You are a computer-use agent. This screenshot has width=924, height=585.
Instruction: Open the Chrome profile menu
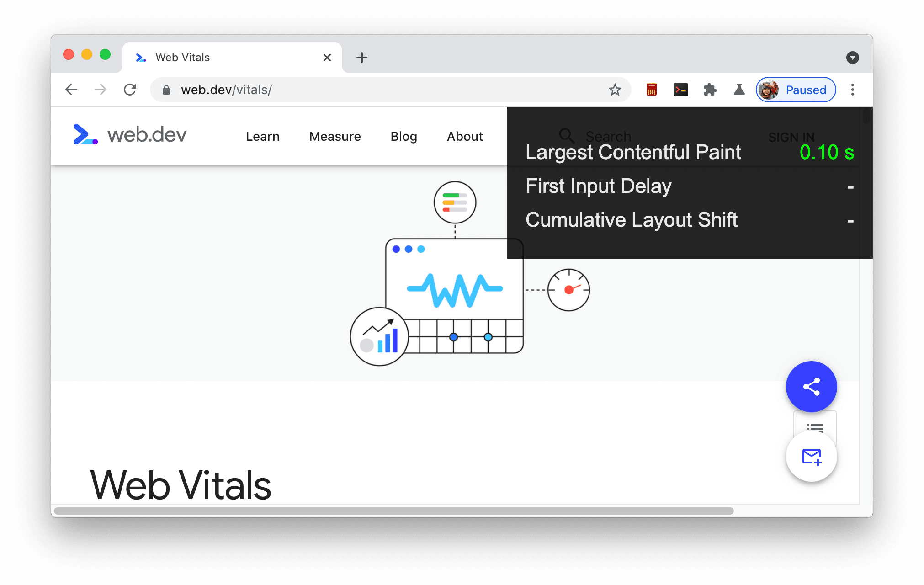(x=795, y=90)
